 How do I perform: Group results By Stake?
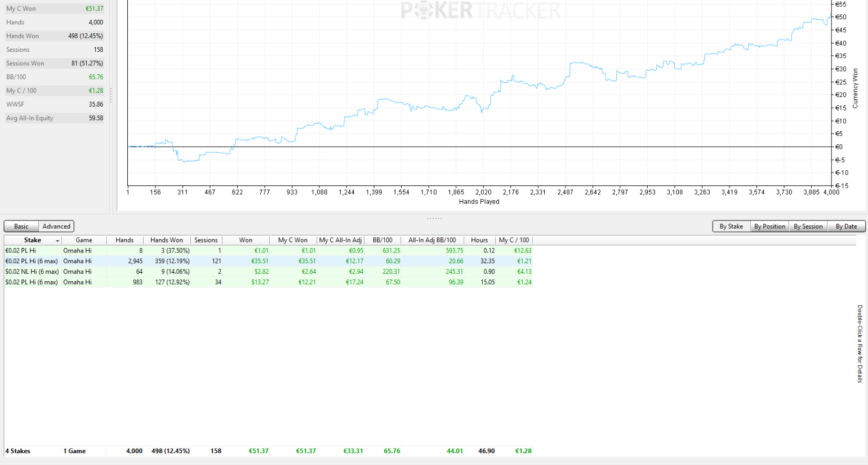click(x=731, y=227)
